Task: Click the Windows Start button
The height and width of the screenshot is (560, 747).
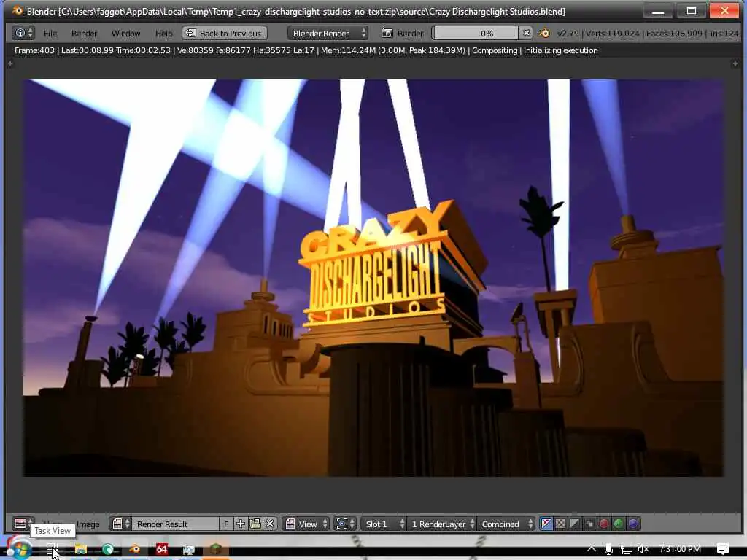Action: (19, 548)
